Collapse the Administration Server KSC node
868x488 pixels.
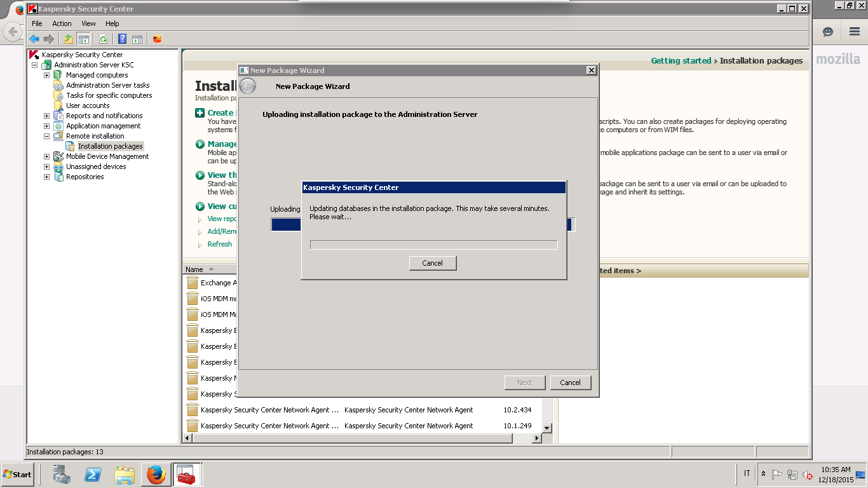pos(34,65)
